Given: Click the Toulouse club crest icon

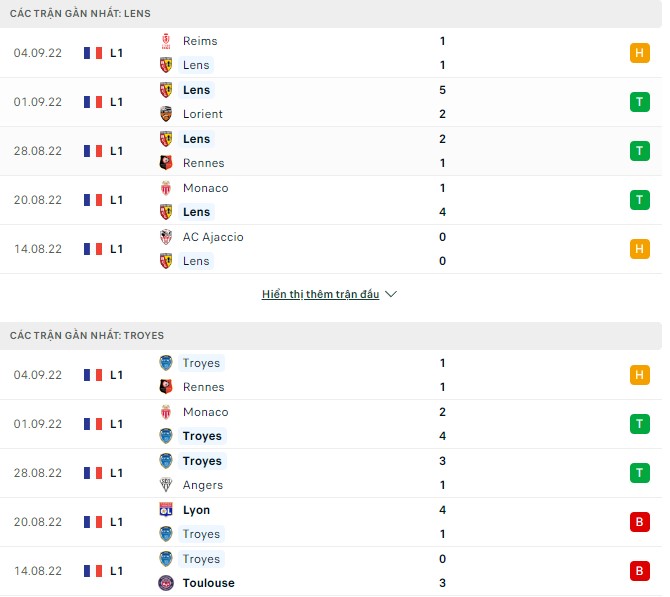Looking at the screenshot, I should [x=166, y=583].
